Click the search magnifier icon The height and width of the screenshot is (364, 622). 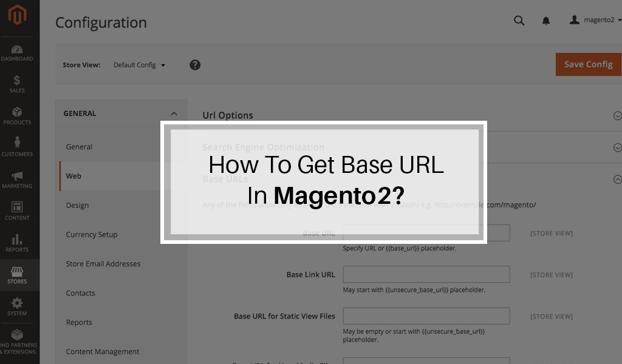coord(519,20)
